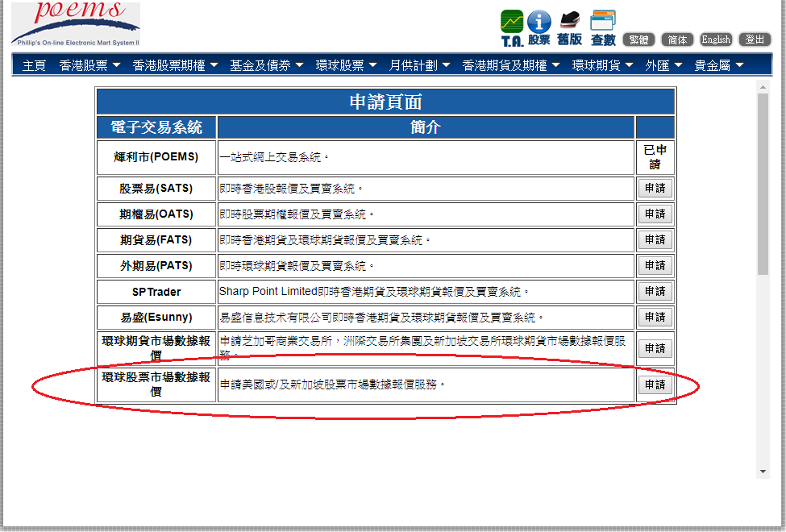Select the 環球期貨市場數據報價 table cell

[156, 348]
